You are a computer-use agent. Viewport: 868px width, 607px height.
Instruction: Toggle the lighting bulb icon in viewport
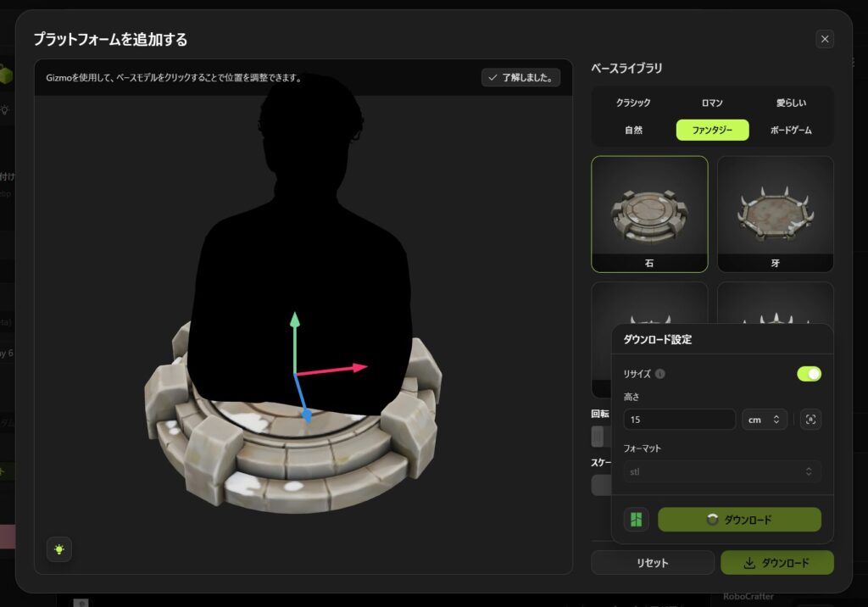[59, 549]
